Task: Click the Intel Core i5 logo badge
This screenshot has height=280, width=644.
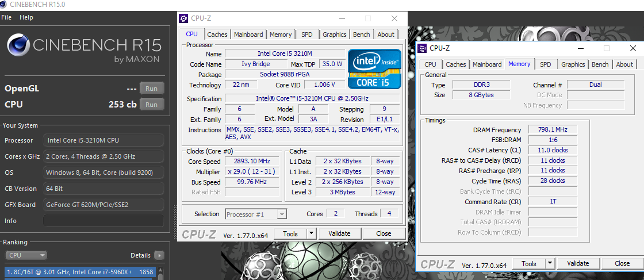Action: (374, 68)
